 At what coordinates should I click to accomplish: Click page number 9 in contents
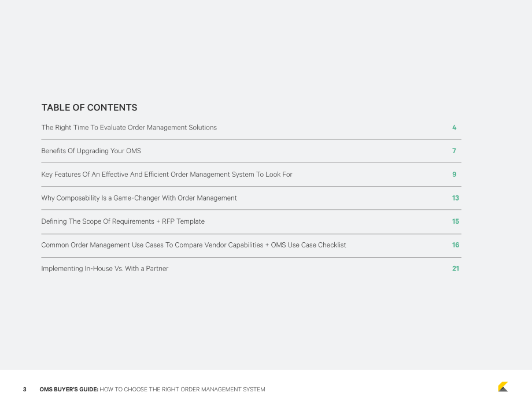pyautogui.click(x=455, y=175)
